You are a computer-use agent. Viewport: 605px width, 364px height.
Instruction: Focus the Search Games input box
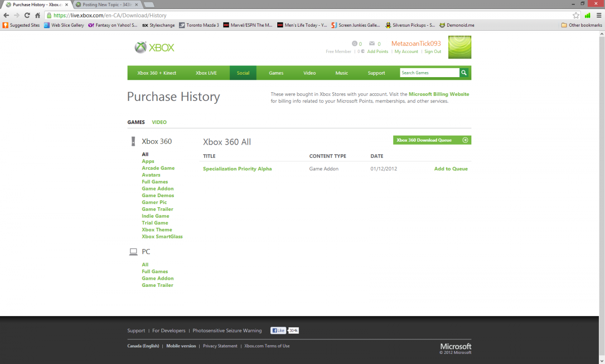click(430, 73)
